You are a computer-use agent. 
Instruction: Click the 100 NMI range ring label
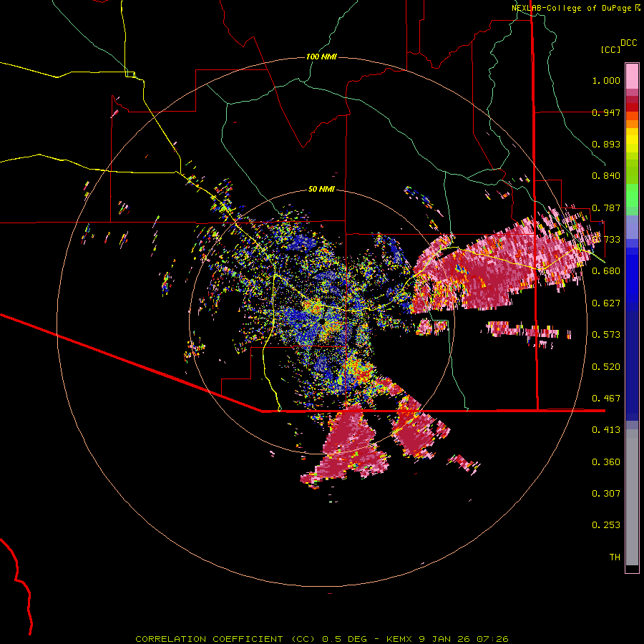tap(321, 57)
